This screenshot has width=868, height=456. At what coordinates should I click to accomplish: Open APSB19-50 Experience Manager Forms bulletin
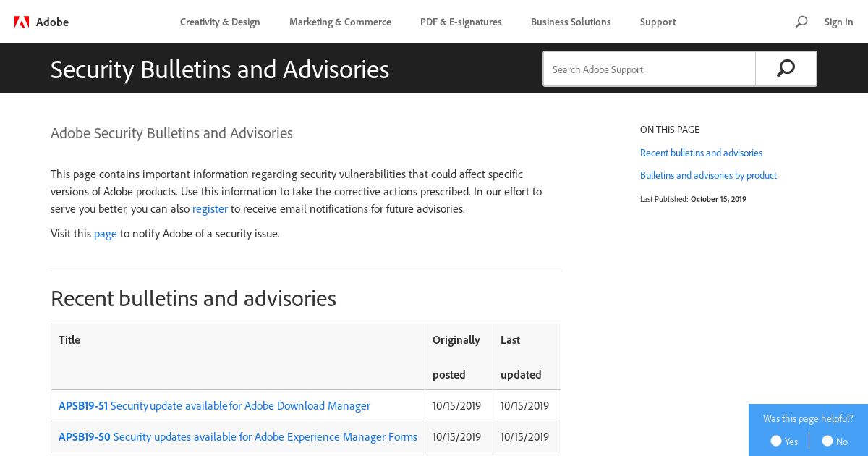click(238, 436)
